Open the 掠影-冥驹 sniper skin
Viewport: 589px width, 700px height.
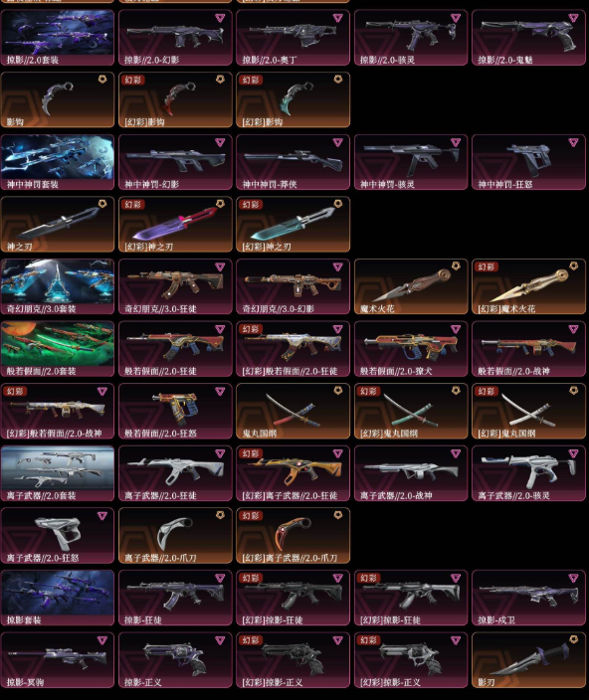pos(58,660)
